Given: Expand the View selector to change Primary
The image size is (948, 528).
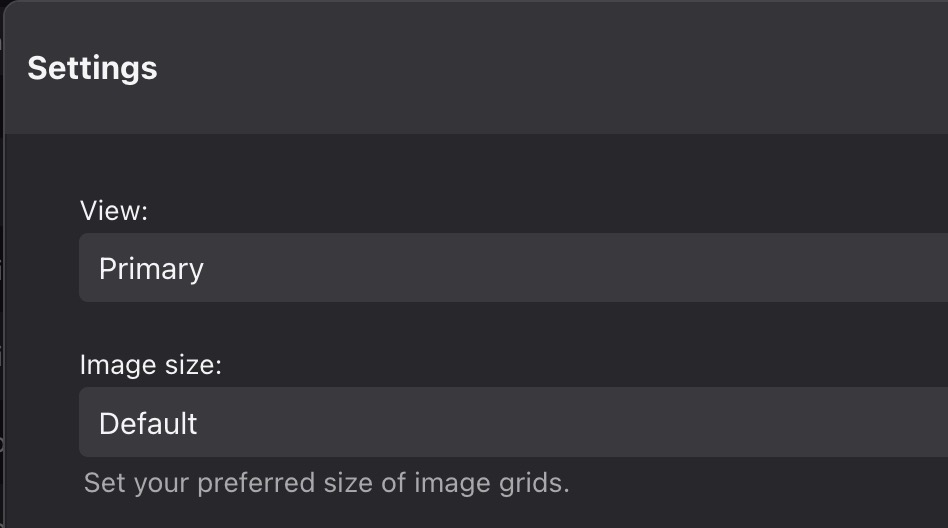Looking at the screenshot, I should [x=513, y=267].
